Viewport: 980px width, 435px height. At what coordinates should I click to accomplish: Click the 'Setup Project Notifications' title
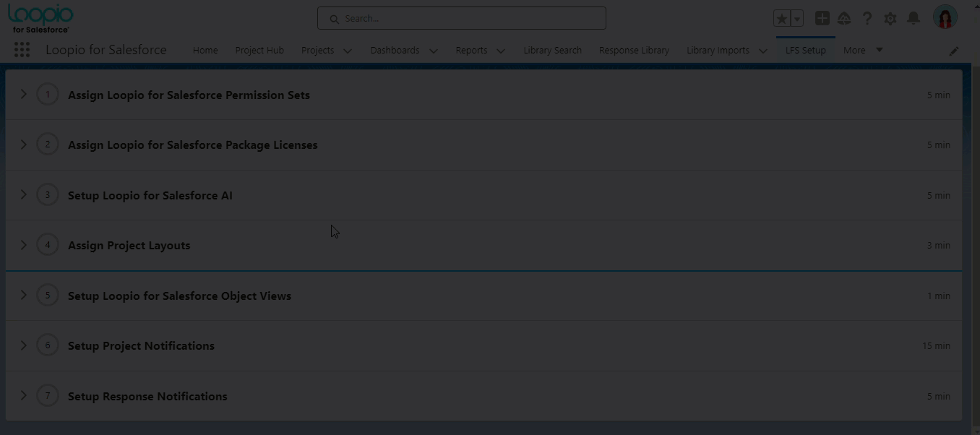pos(141,345)
